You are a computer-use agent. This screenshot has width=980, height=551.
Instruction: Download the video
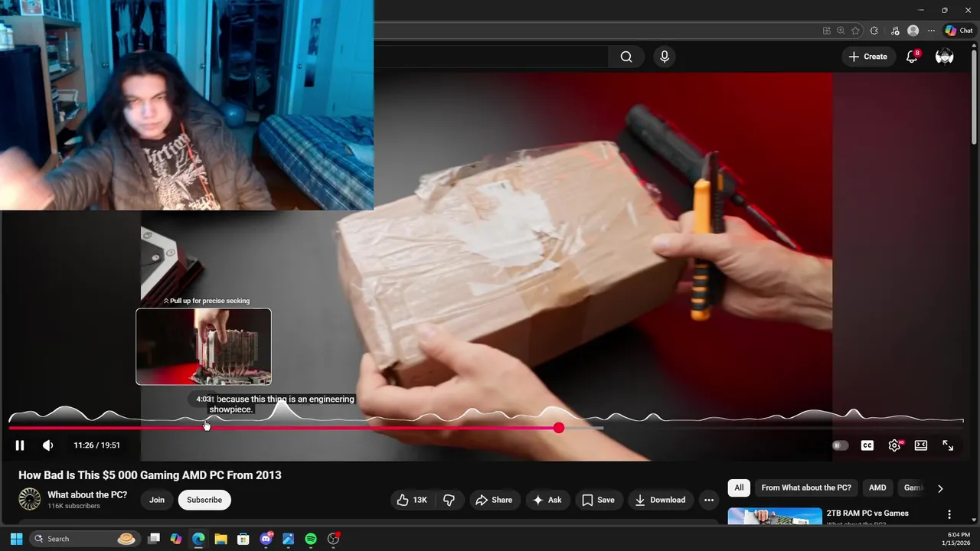660,500
